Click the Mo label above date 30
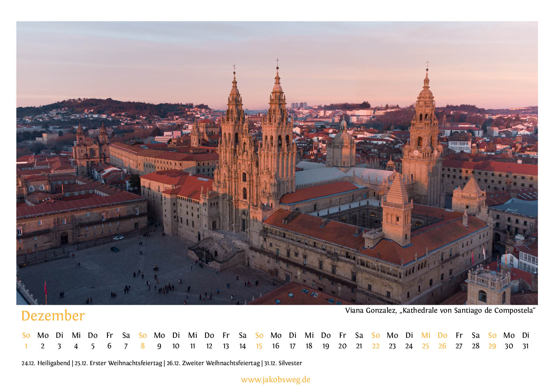The height and width of the screenshot is (392, 554). [x=509, y=335]
